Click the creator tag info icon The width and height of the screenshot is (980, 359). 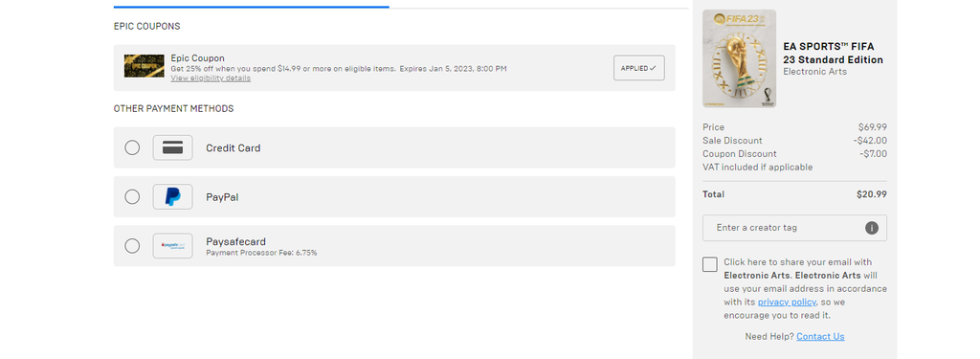pyautogui.click(x=872, y=228)
